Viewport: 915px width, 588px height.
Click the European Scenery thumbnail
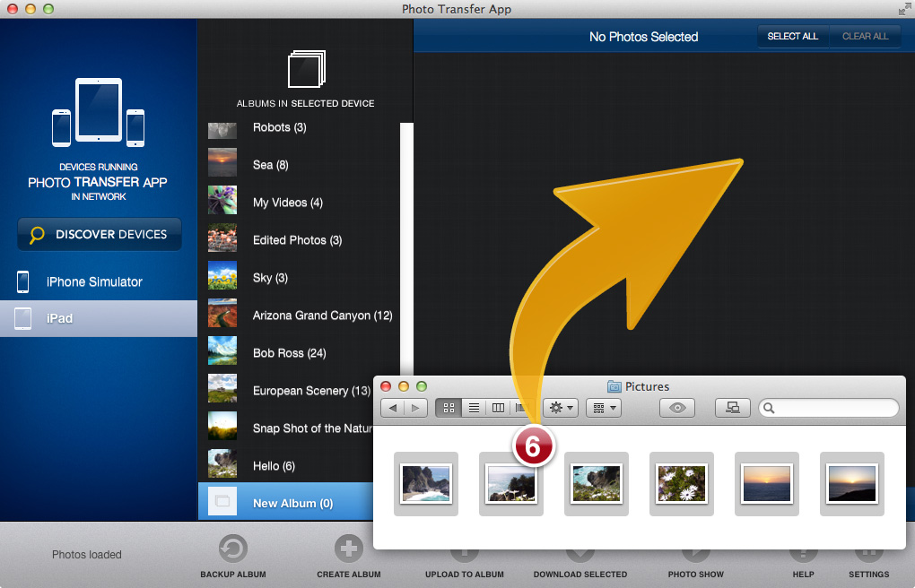(x=222, y=388)
